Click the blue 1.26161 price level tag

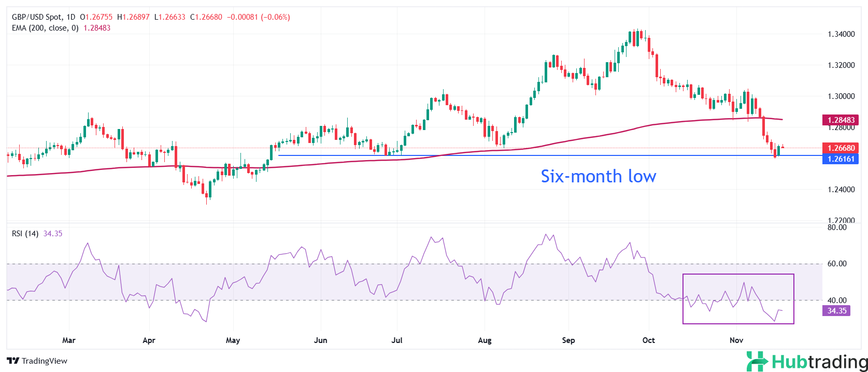click(x=841, y=159)
